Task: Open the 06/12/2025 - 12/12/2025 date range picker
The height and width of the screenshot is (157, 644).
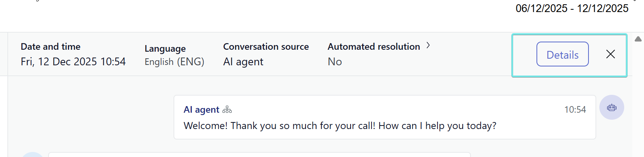Action: (x=572, y=9)
